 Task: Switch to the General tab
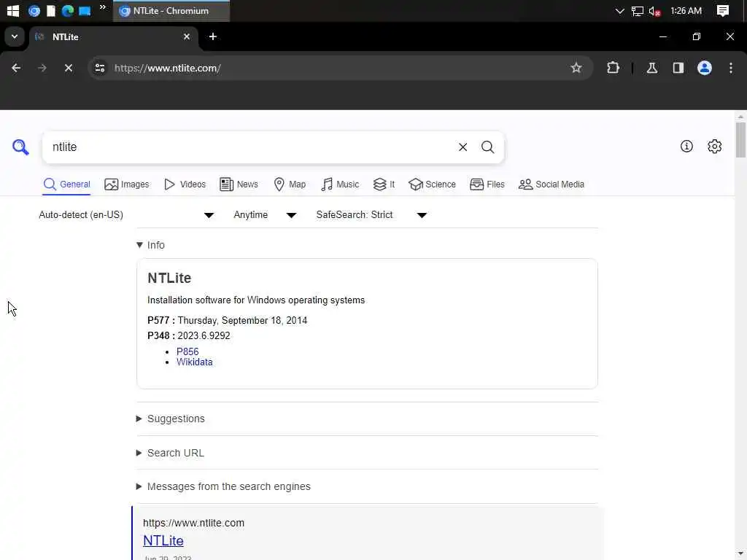click(66, 184)
